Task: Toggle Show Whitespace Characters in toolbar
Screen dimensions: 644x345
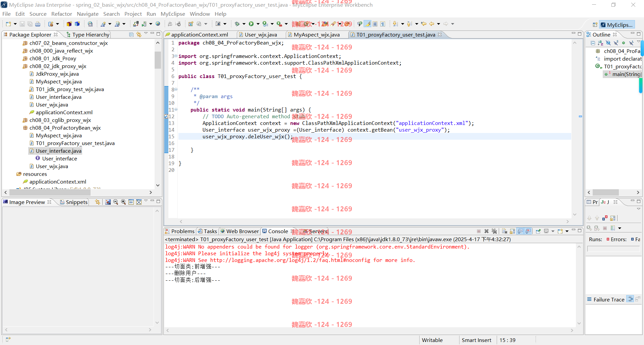Action: [x=383, y=24]
